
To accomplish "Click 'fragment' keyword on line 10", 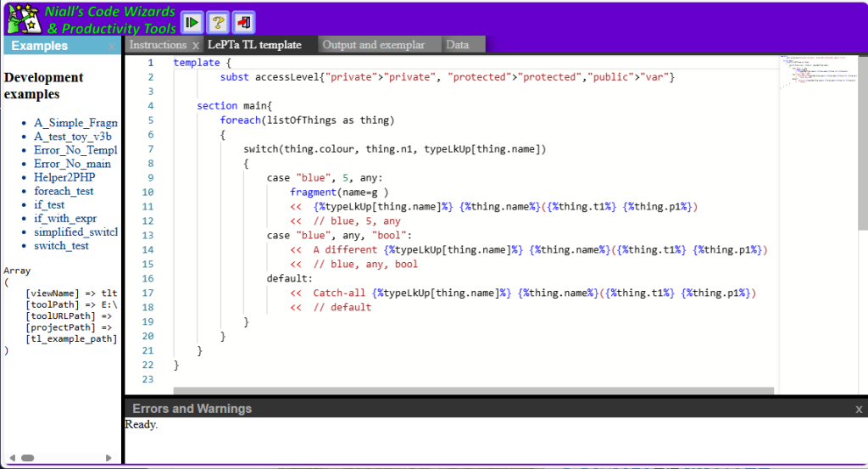I will 313,193.
